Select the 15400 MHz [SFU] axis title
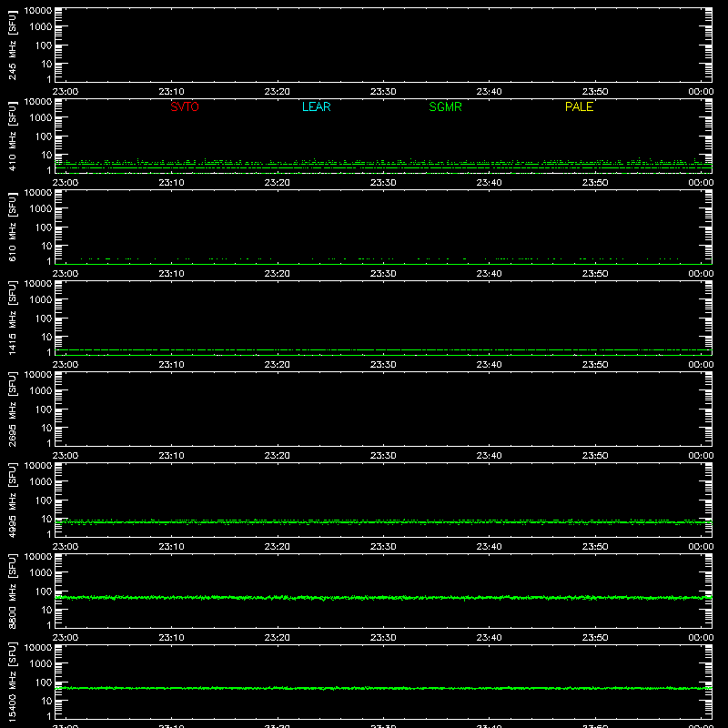The width and height of the screenshot is (728, 728). pyautogui.click(x=12, y=682)
